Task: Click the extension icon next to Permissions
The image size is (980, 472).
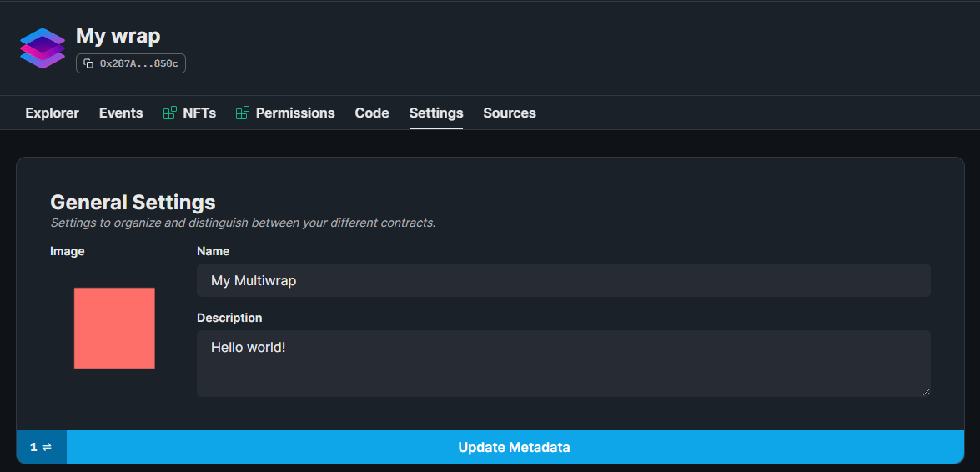Action: point(243,113)
